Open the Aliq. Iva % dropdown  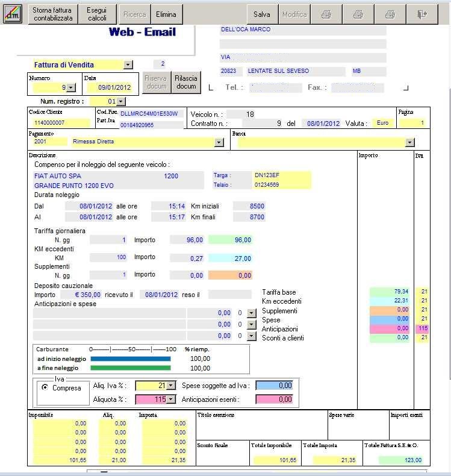tap(171, 386)
